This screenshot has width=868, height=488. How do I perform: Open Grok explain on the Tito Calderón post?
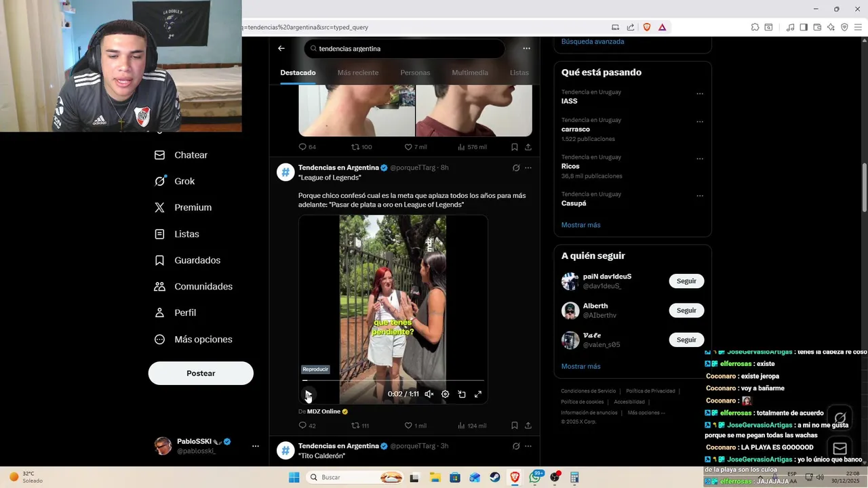516,446
